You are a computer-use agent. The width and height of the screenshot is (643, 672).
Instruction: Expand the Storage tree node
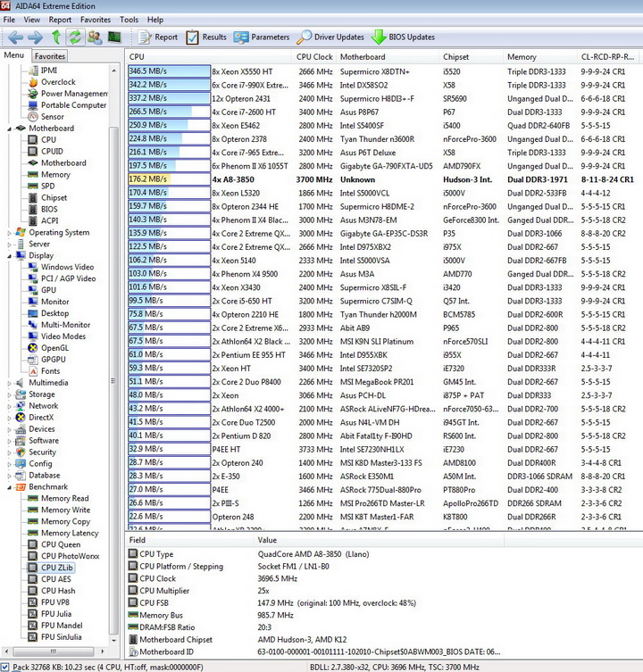(x=9, y=394)
